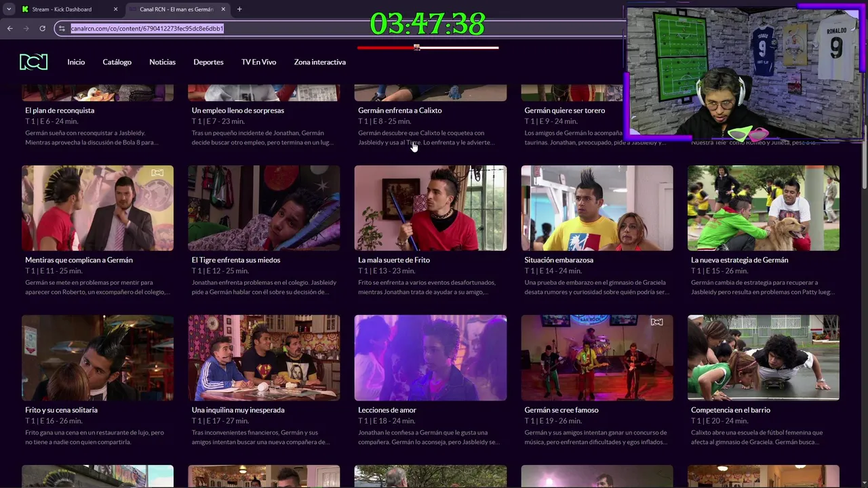Open the La mala suerte de Frito thumbnail
This screenshot has width=868, height=488.
pyautogui.click(x=430, y=208)
